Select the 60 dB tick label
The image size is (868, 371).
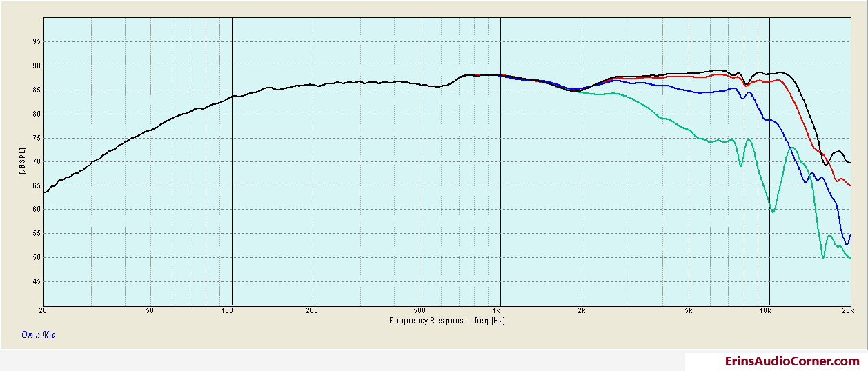pyautogui.click(x=37, y=210)
